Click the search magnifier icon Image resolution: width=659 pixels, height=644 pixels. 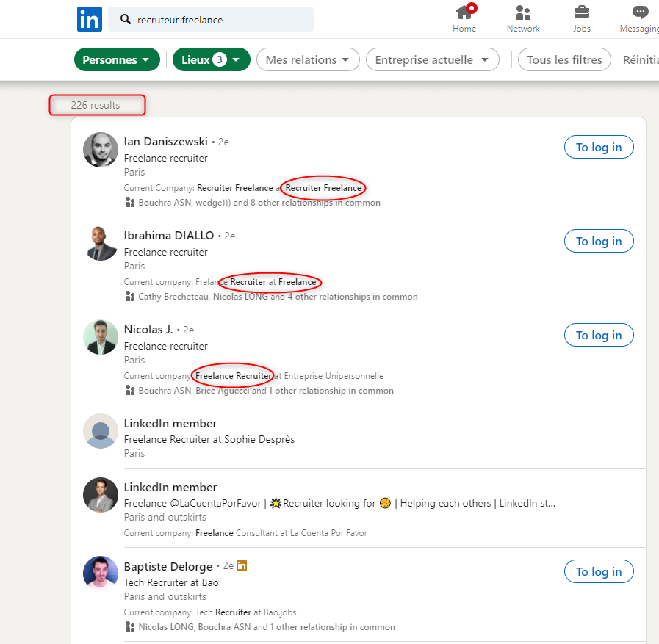click(125, 19)
